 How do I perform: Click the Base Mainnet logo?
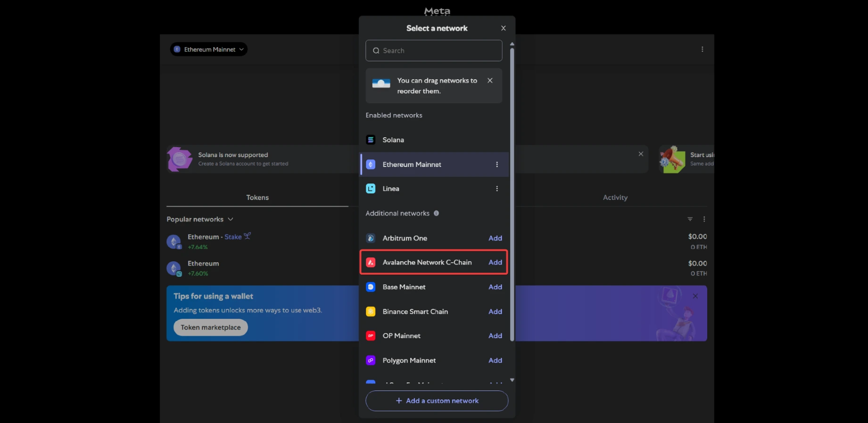371,287
